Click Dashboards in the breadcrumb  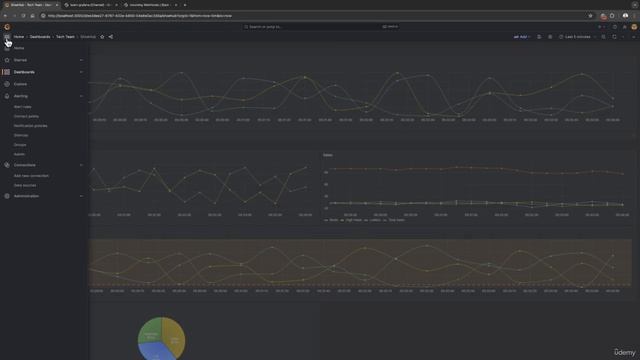click(x=40, y=37)
